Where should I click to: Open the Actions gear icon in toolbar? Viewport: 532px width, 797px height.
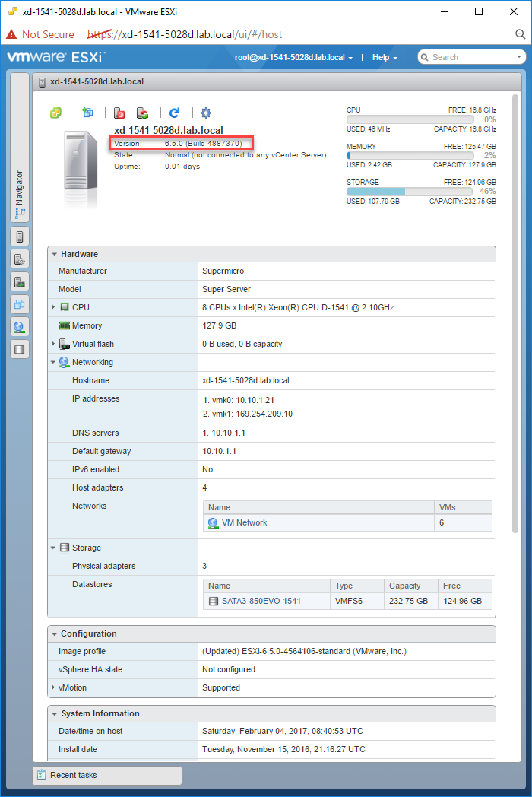click(206, 113)
